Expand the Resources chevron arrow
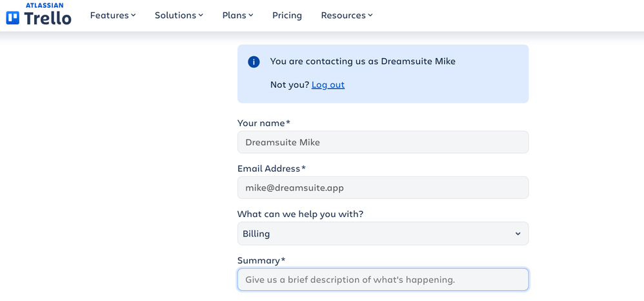The height and width of the screenshot is (301, 644). click(x=370, y=16)
